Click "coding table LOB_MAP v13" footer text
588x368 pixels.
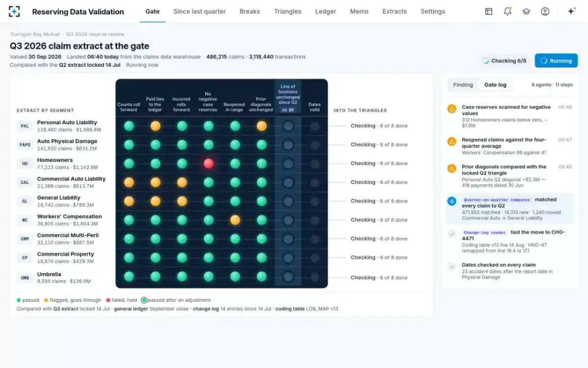tap(307, 309)
